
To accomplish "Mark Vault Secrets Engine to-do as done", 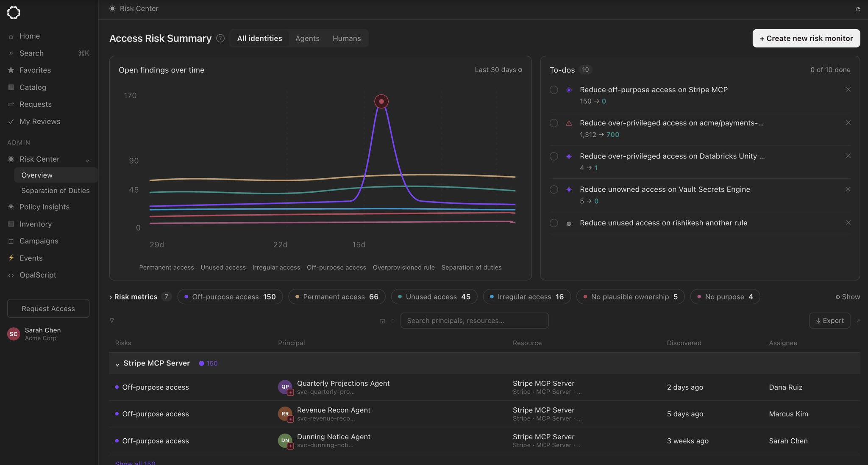I will 554,189.
